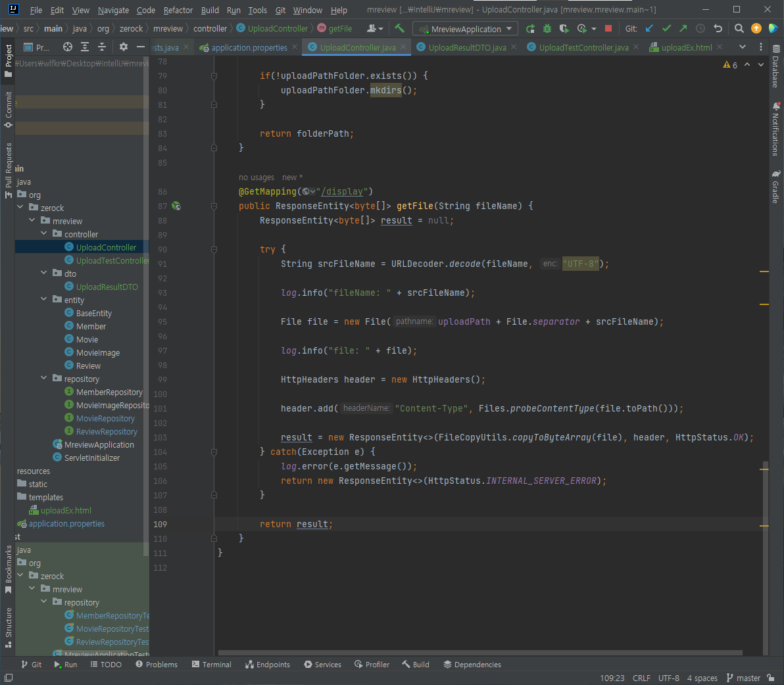784x685 pixels.
Task: Open the account user dropdown
Action: pyautogui.click(x=375, y=28)
